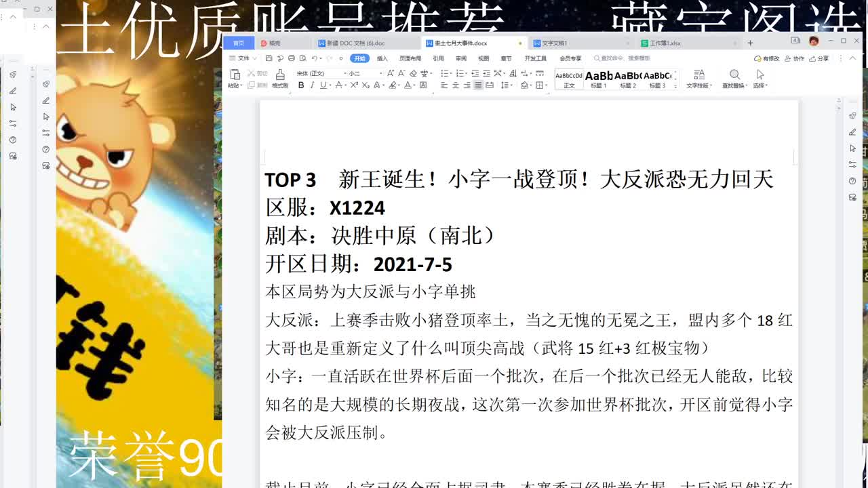Apply superscript with the X² icon
Image resolution: width=868 pixels, height=488 pixels.
[x=353, y=85]
